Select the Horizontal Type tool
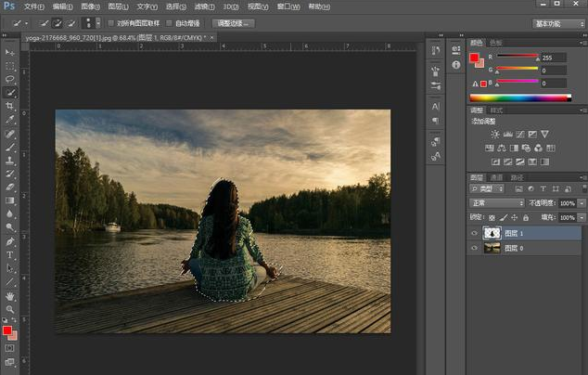 (x=10, y=254)
